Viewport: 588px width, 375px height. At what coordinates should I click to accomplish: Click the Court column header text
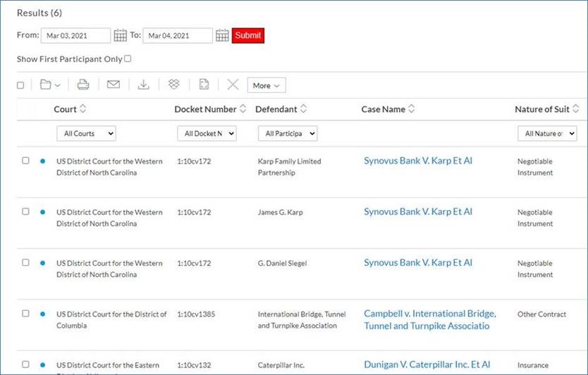point(66,109)
